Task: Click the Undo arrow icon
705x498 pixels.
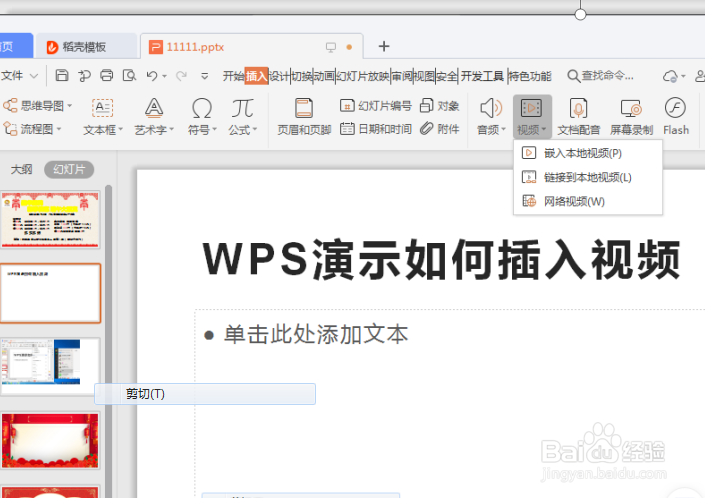Action: (x=152, y=76)
